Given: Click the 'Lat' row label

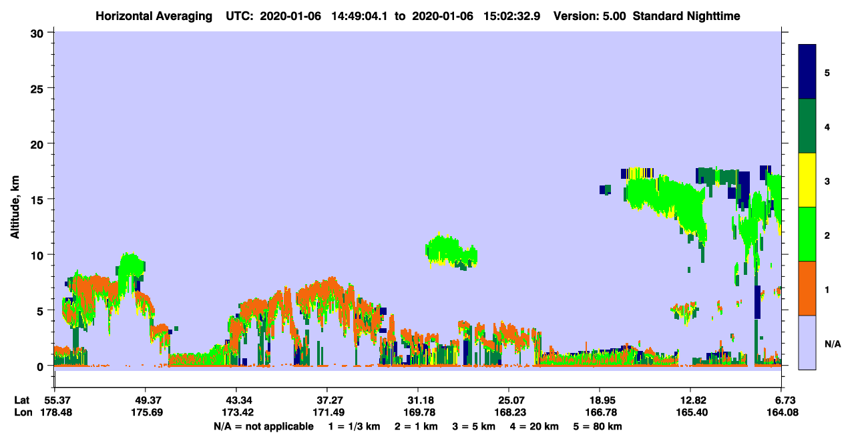Looking at the screenshot, I should pyautogui.click(x=22, y=400).
